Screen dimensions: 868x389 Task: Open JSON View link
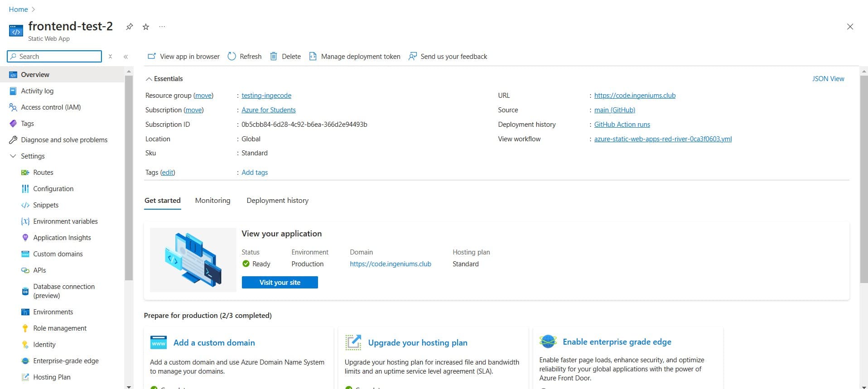[x=828, y=79]
